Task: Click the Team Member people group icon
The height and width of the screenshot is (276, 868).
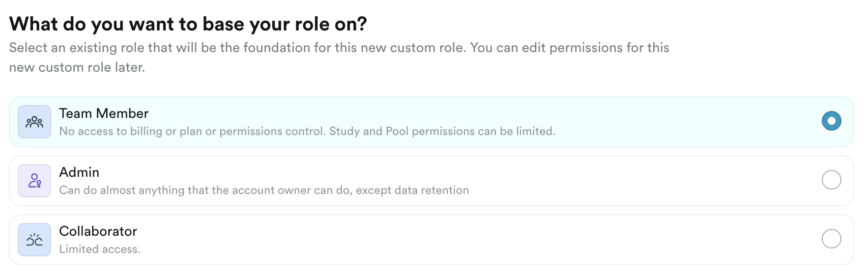Action: click(x=34, y=122)
